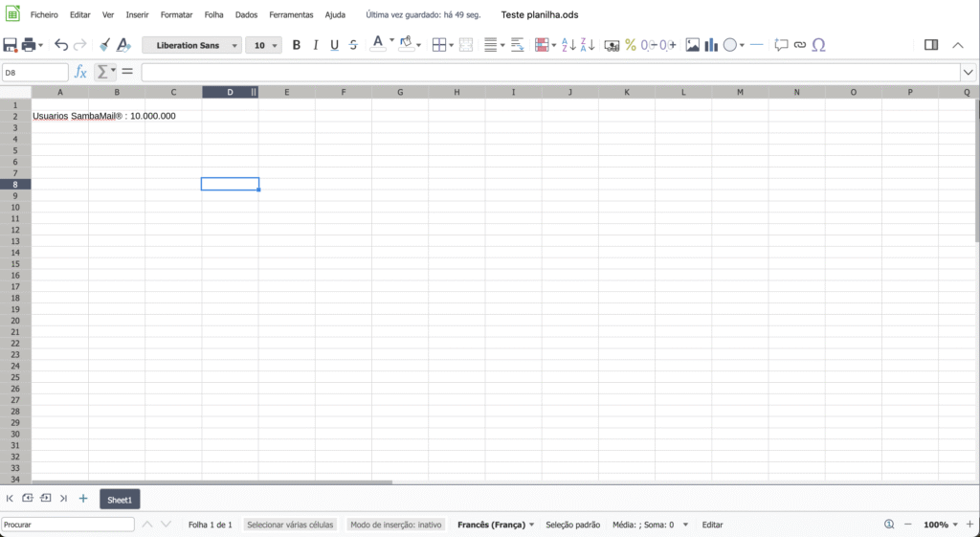Click the Procurar search field

(67, 525)
